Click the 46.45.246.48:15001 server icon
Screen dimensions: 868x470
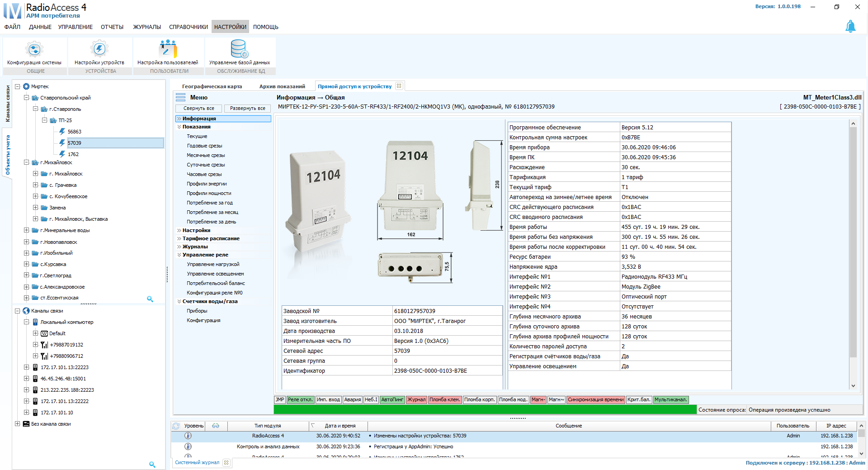pos(35,379)
